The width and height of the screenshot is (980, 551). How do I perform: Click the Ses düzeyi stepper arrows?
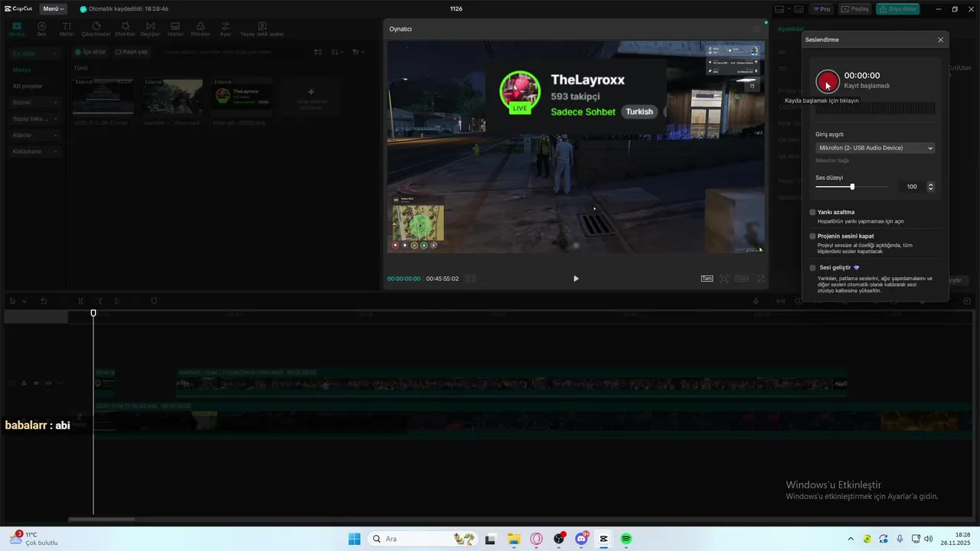930,187
